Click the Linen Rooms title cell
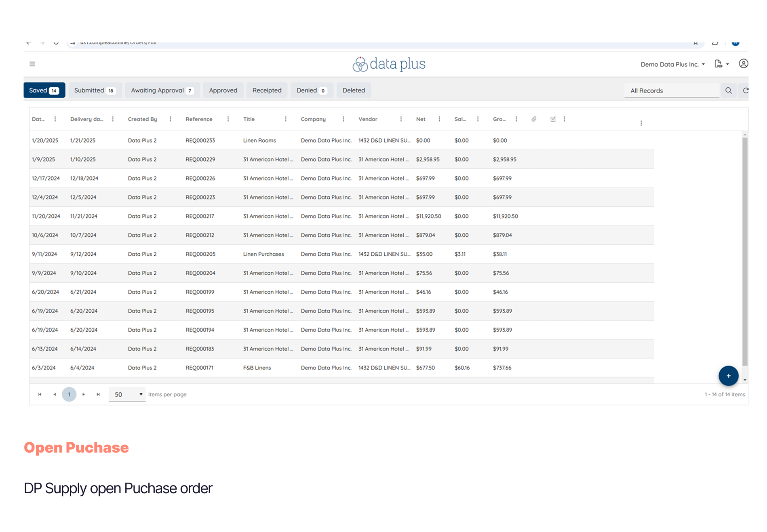Screen dimensions: 767x532 point(259,141)
